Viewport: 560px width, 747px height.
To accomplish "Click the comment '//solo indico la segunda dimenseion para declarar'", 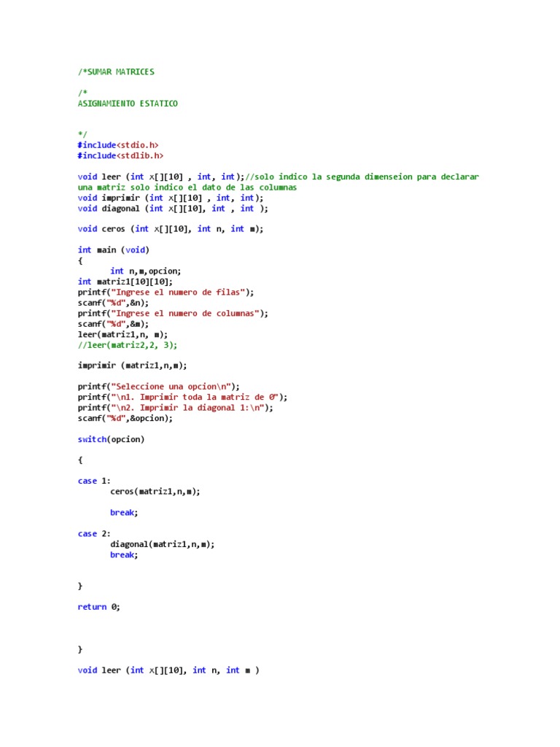I will pos(362,177).
